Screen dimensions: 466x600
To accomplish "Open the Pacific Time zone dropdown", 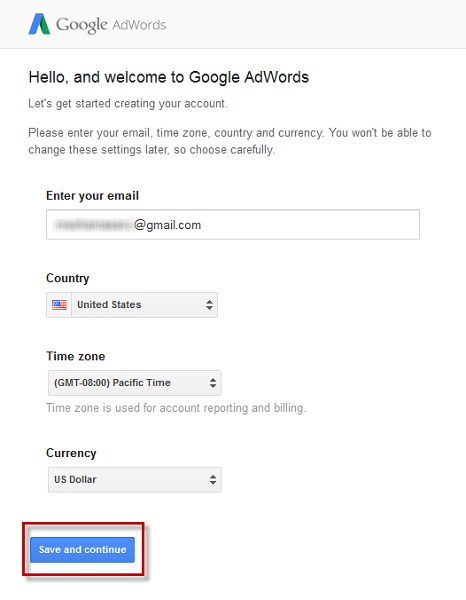I will (135, 383).
